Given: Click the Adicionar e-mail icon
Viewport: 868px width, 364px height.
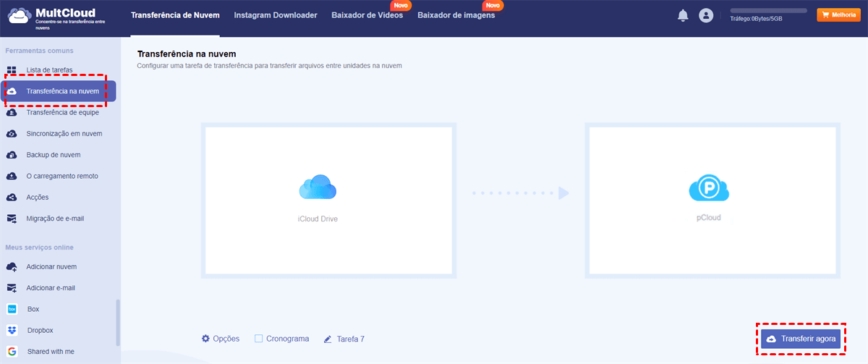Looking at the screenshot, I should (12, 287).
